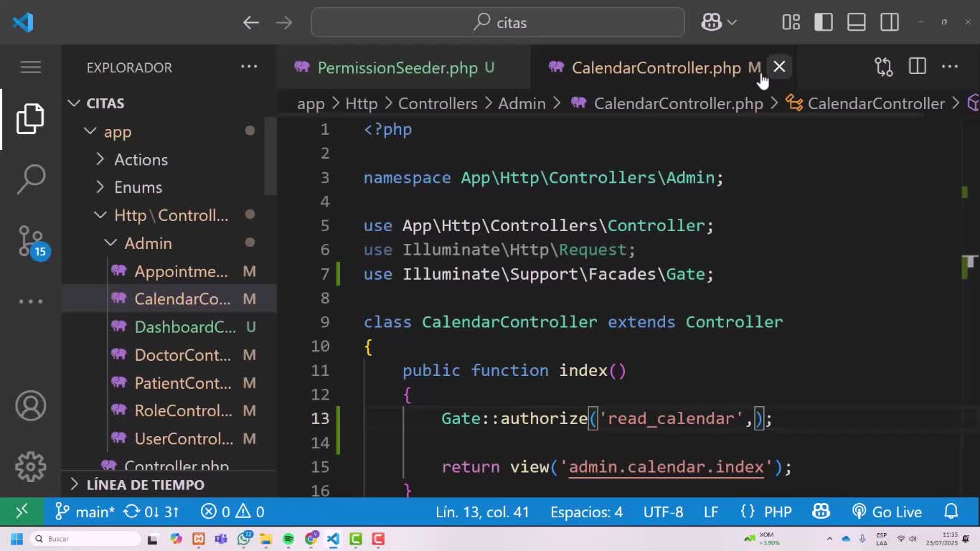The width and height of the screenshot is (980, 551).
Task: Change indentation 'Espacios: 4'
Action: pos(586,512)
